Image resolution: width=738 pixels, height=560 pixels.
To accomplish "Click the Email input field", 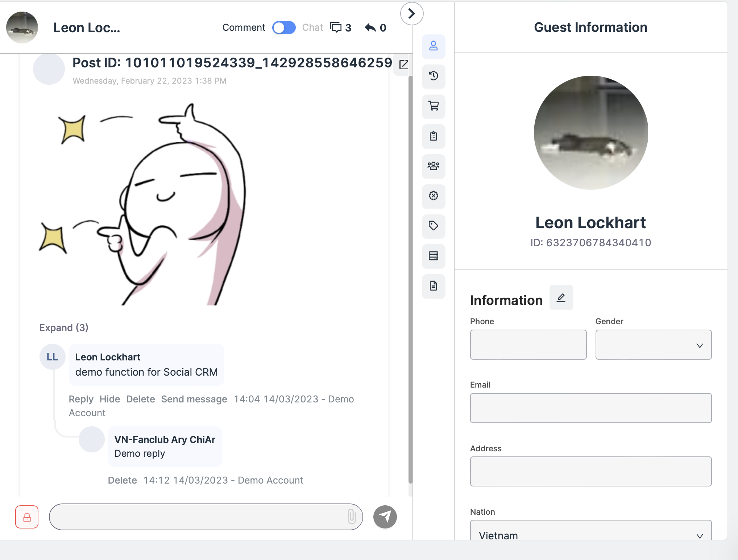I will tap(590, 408).
